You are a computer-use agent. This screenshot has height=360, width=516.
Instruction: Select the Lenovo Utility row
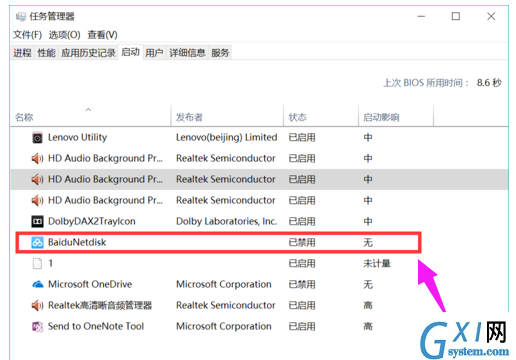pos(259,137)
